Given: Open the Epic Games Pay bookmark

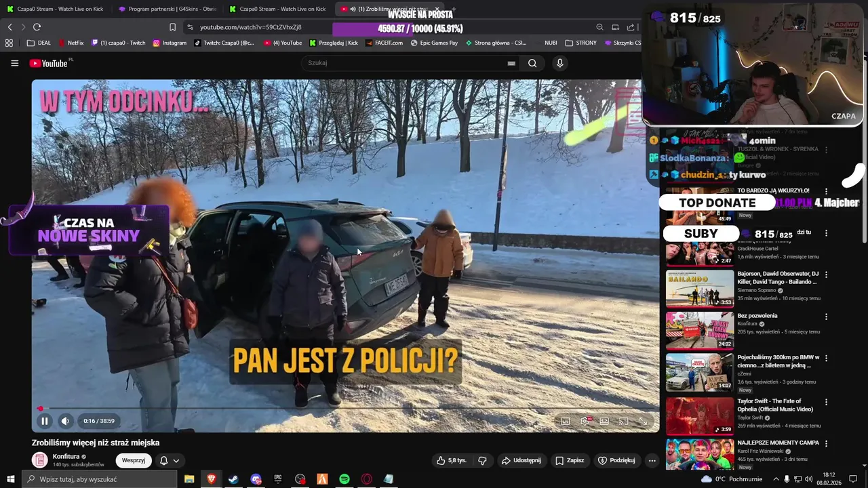Looking at the screenshot, I should 435,43.
